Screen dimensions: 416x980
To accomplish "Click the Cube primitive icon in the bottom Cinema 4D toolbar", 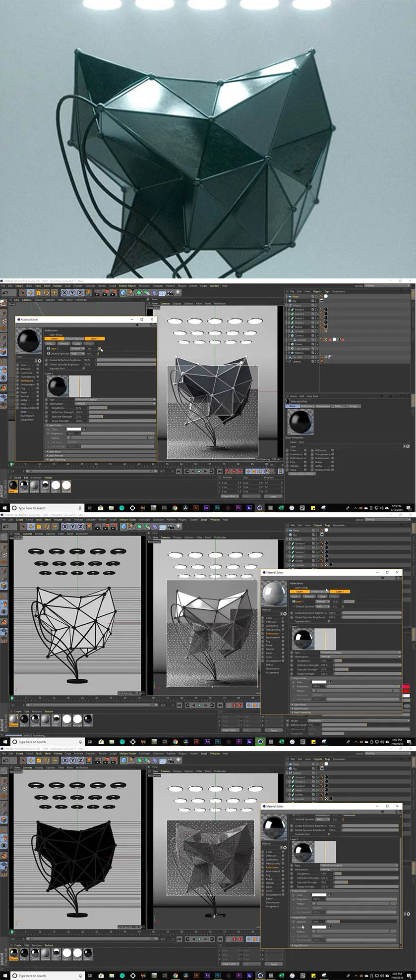I will 123,761.
